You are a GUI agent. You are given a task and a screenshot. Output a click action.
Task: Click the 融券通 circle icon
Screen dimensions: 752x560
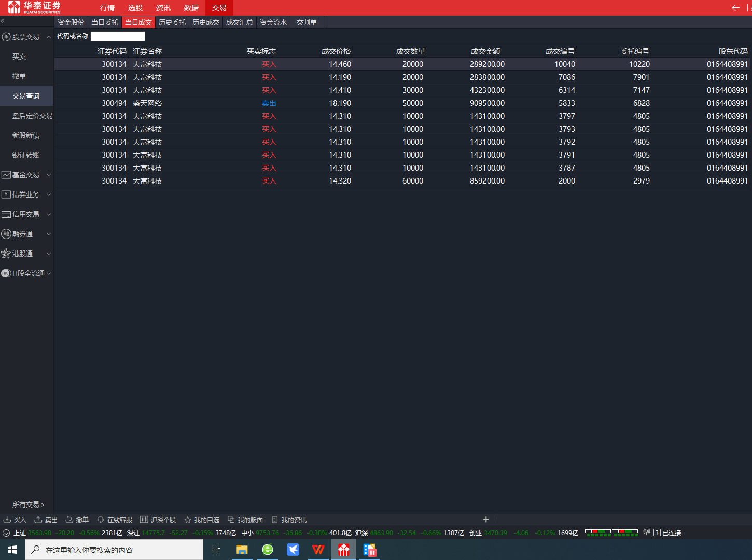6,234
